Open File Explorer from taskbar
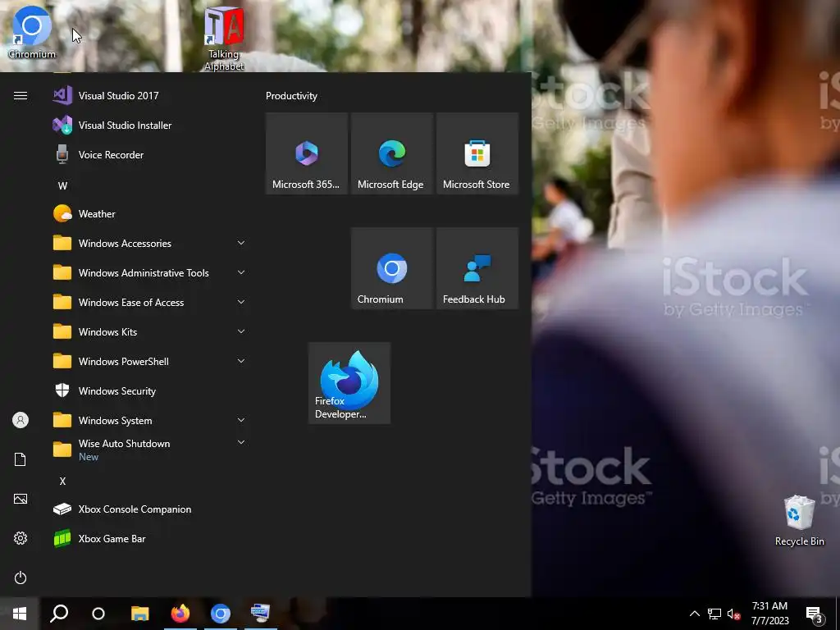 coord(139,614)
